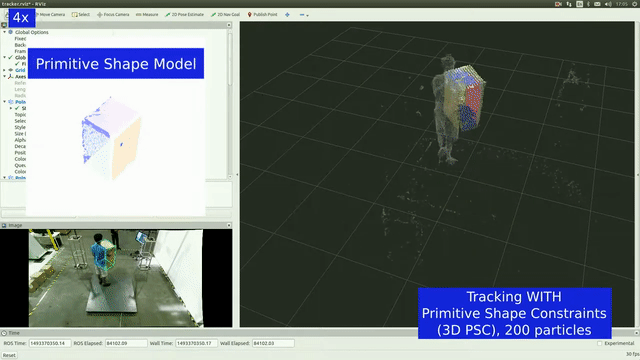The width and height of the screenshot is (640, 360).
Task: Click the Publish Point tool
Action: click(262, 15)
